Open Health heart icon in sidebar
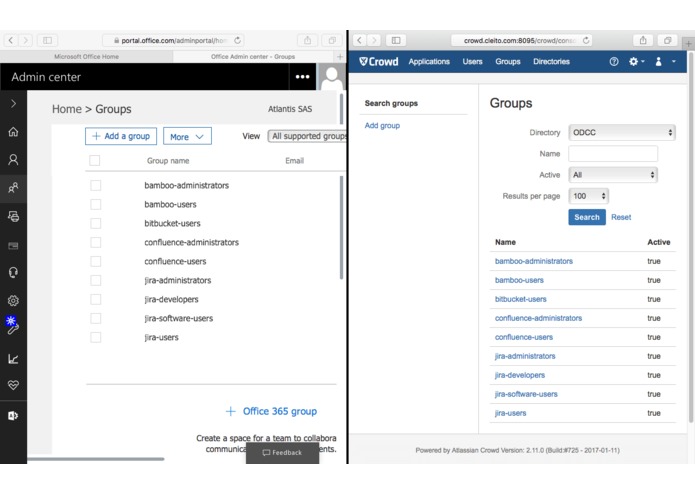 [x=13, y=385]
